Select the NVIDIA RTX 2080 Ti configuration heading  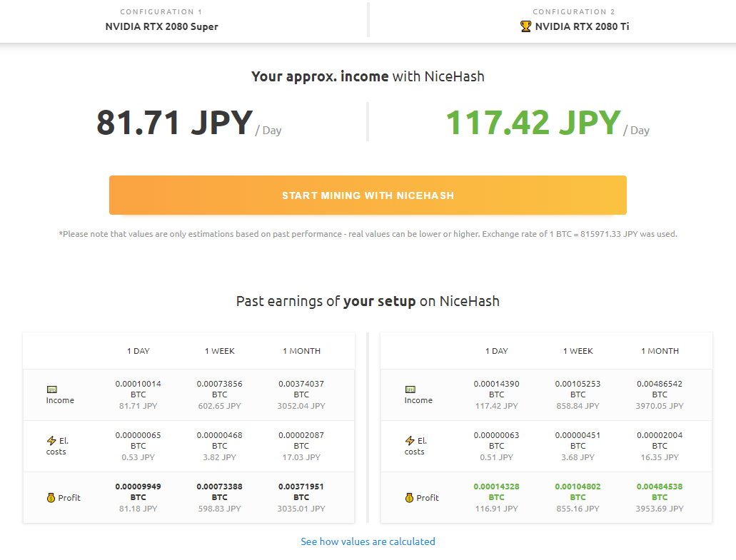click(x=582, y=26)
